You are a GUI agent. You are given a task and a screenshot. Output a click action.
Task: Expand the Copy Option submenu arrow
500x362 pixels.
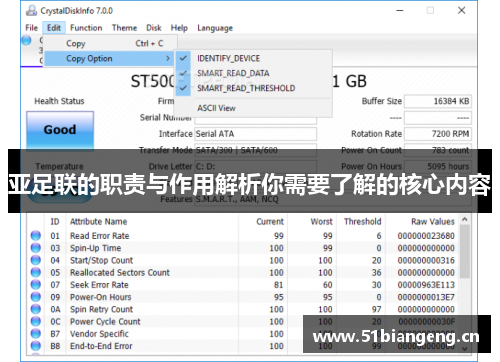point(168,59)
